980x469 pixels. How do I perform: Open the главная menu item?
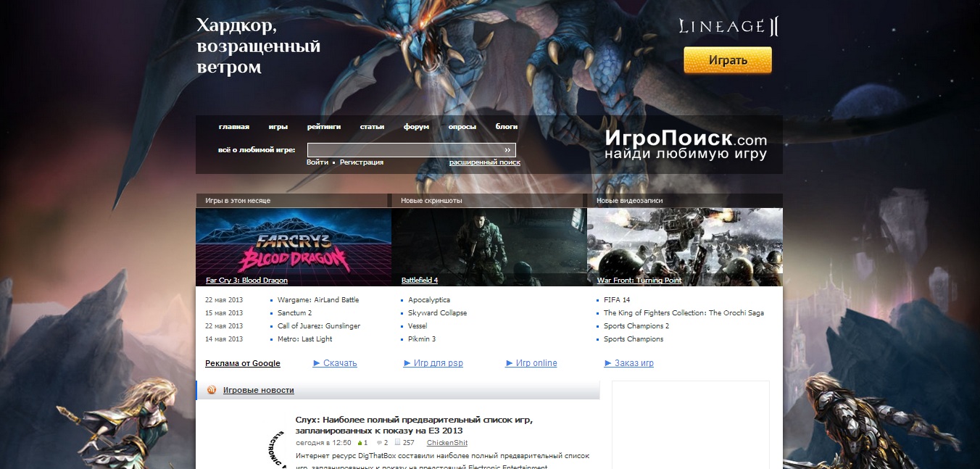click(234, 127)
